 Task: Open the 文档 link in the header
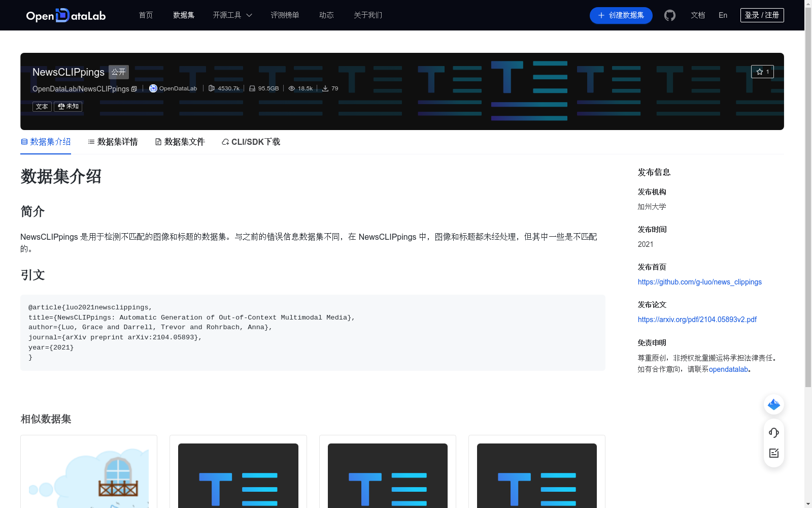tap(698, 15)
